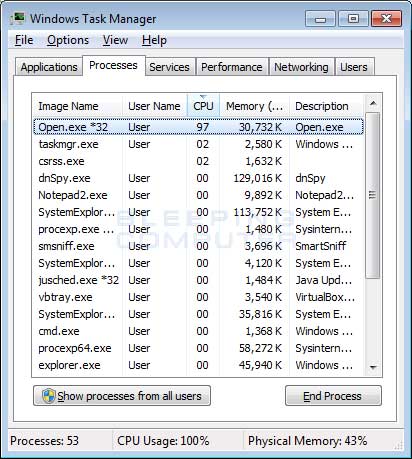Select SystemExplorer row using 35,816 K
This screenshot has width=412, height=459.
(198, 314)
